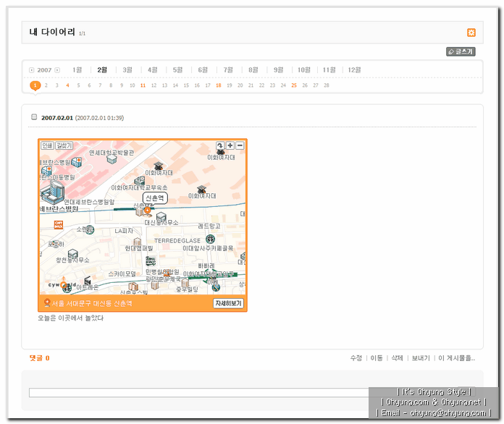
Task: Zoom out map with minus icon
Action: tap(240, 145)
